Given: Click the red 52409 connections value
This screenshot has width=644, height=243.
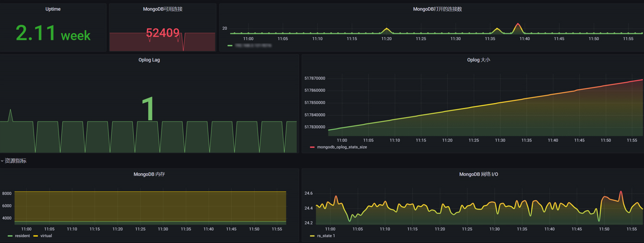Looking at the screenshot, I should click(163, 33).
